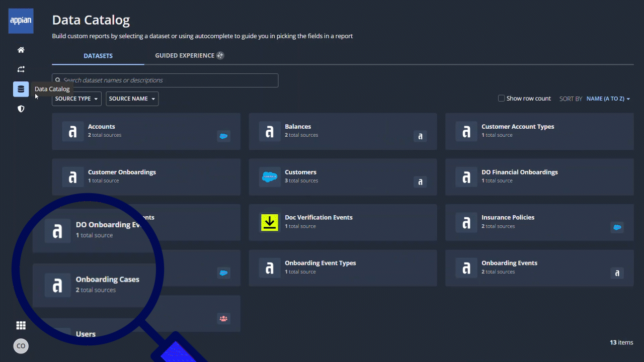Select the Data Catalog database icon
644x362 pixels.
coord(21,89)
